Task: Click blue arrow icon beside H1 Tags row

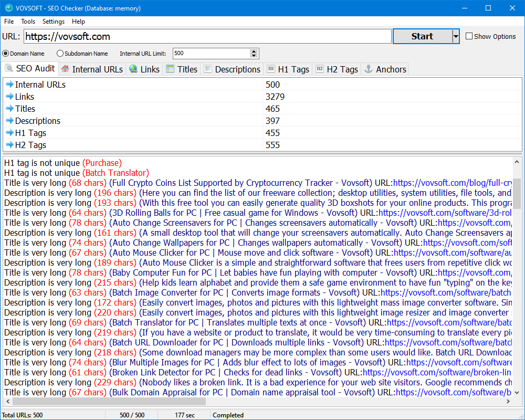Action: tap(9, 132)
